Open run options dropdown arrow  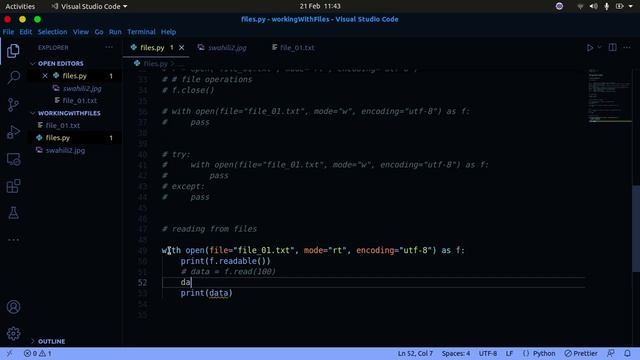[599, 47]
